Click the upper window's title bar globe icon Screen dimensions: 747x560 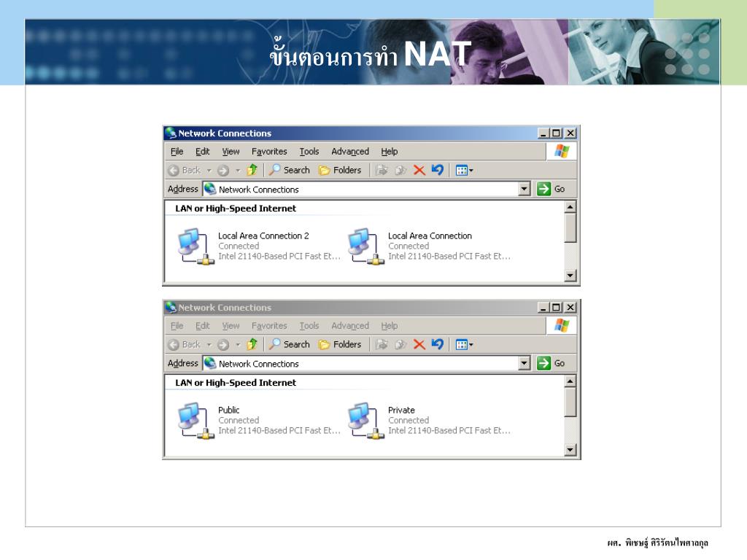click(x=171, y=133)
